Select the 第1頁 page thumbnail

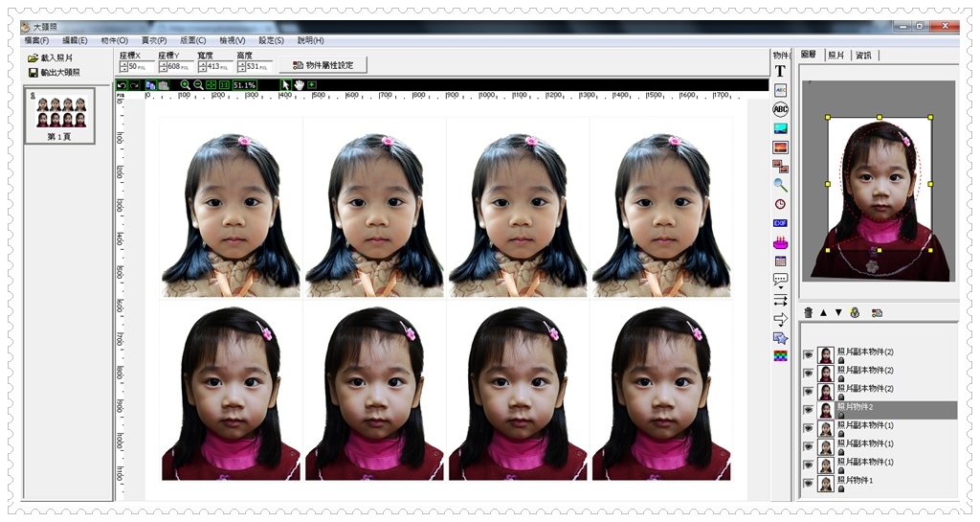[60, 116]
